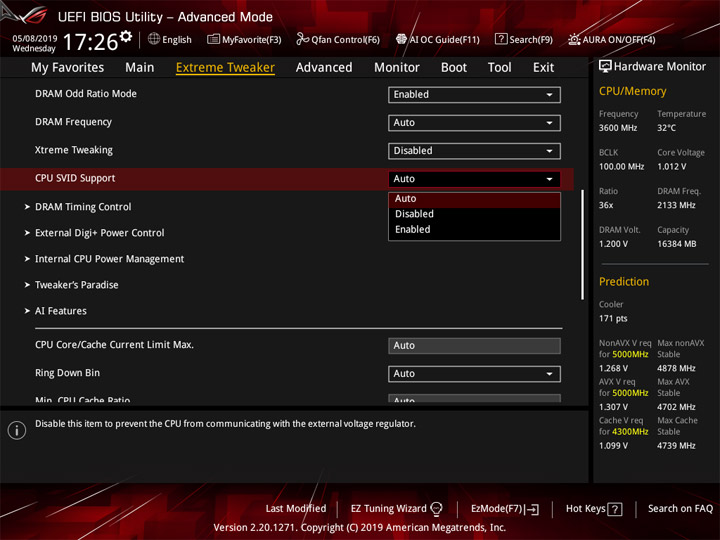Viewport: 720px width, 540px height.
Task: Expand DRAM Timing Control submenu
Action: [x=83, y=207]
